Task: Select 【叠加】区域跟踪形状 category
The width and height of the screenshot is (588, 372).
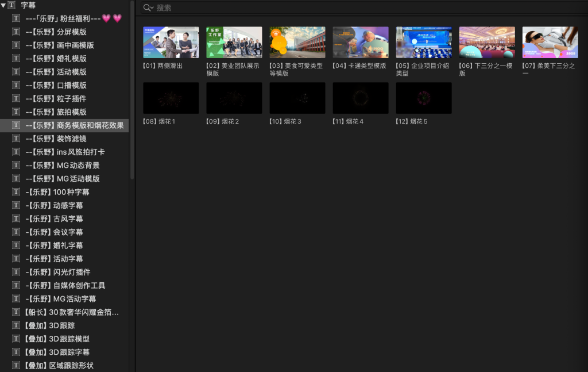Action: (64, 365)
